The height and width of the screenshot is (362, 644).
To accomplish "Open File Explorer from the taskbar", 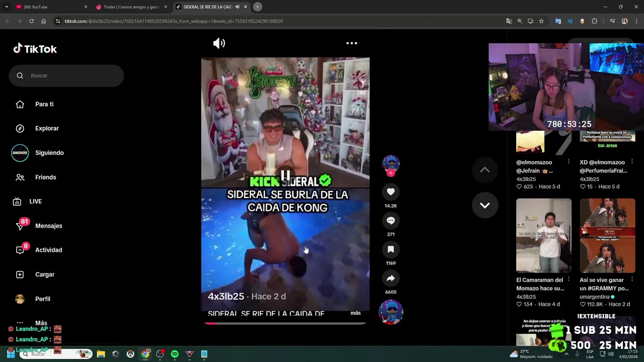I will coord(101,354).
